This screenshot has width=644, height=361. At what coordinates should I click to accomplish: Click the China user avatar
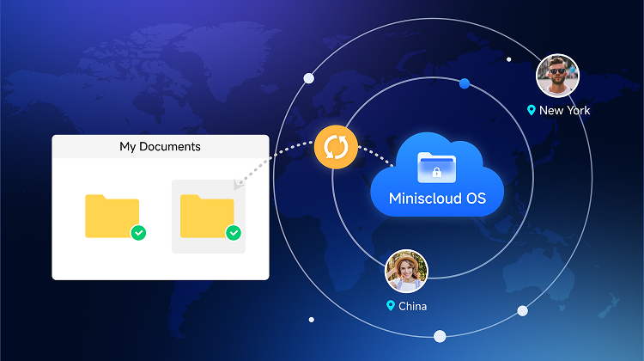pyautogui.click(x=406, y=271)
